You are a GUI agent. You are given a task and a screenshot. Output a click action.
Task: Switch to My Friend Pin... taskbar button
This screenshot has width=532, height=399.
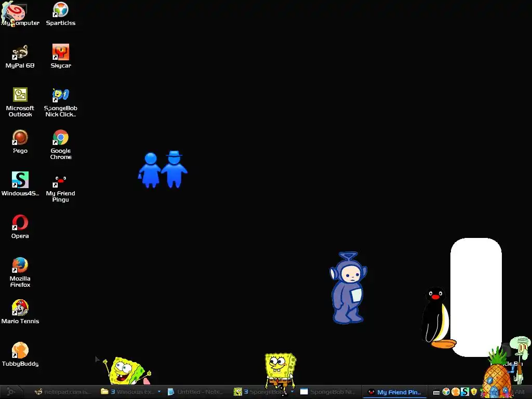[395, 392]
